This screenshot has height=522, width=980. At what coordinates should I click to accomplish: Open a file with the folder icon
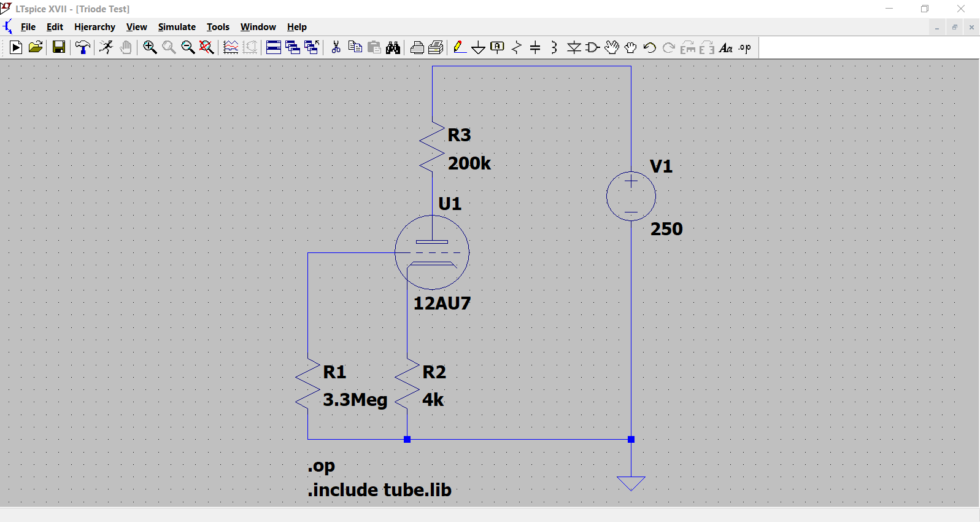pos(36,47)
